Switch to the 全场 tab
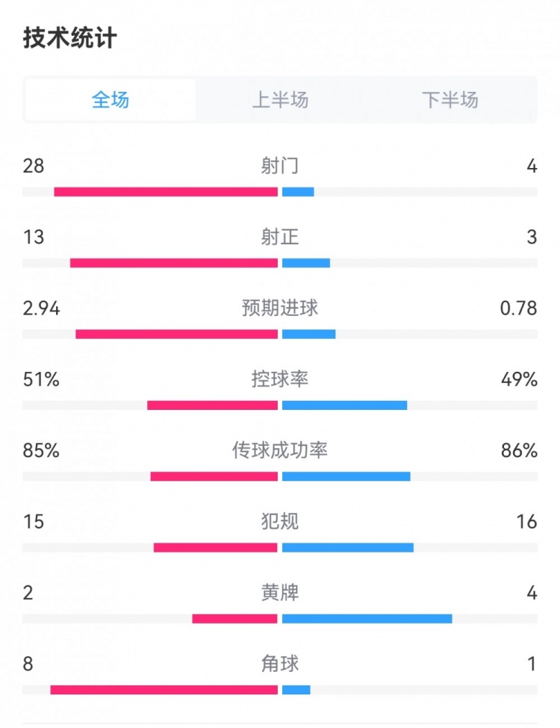This screenshot has height=728, width=560. click(111, 99)
